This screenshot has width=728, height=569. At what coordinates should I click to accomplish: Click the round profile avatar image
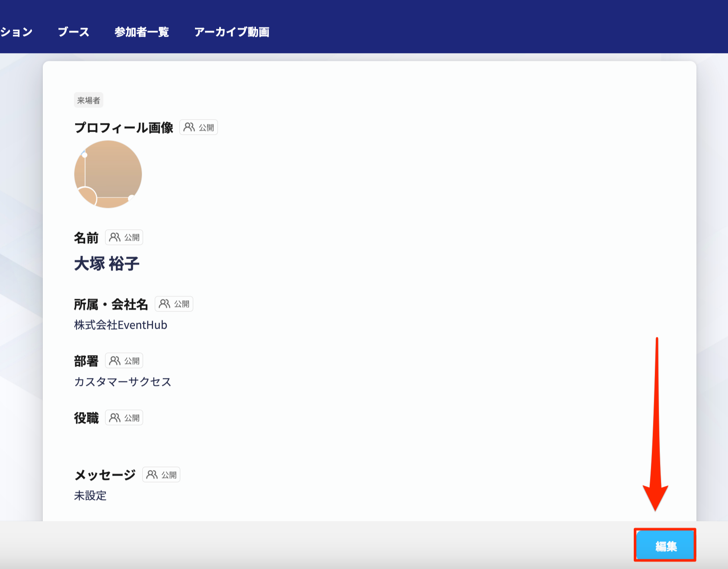108,174
